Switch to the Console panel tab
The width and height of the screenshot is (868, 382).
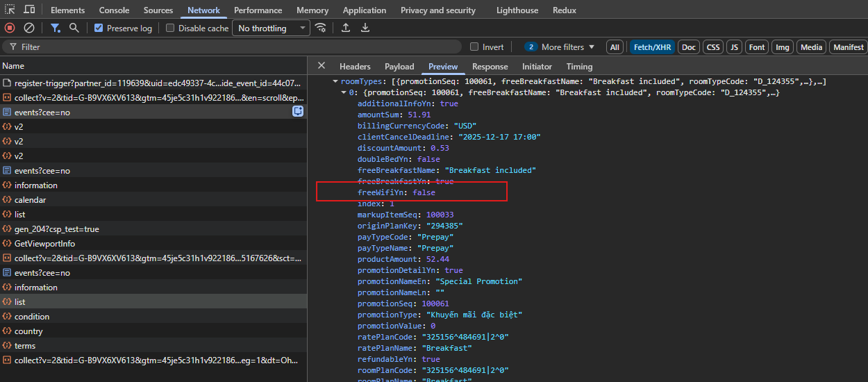pyautogui.click(x=114, y=10)
